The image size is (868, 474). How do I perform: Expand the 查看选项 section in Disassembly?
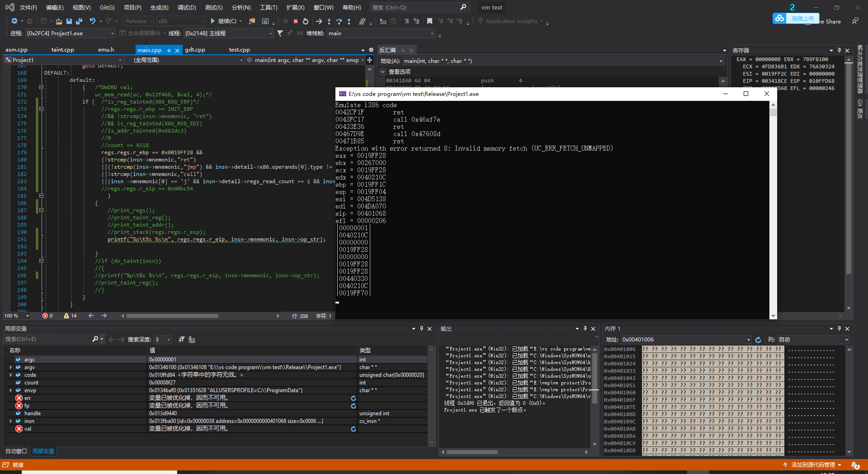(383, 72)
